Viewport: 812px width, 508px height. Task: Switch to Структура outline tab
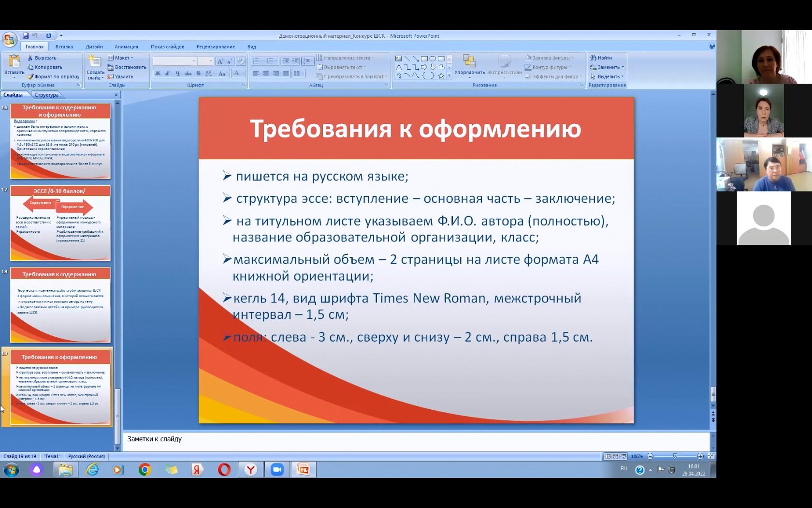(x=46, y=95)
